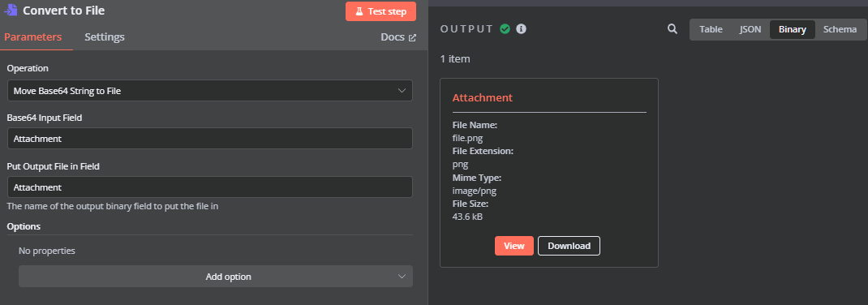
Task: Click the OUTPUT panel heading
Action: (466, 28)
